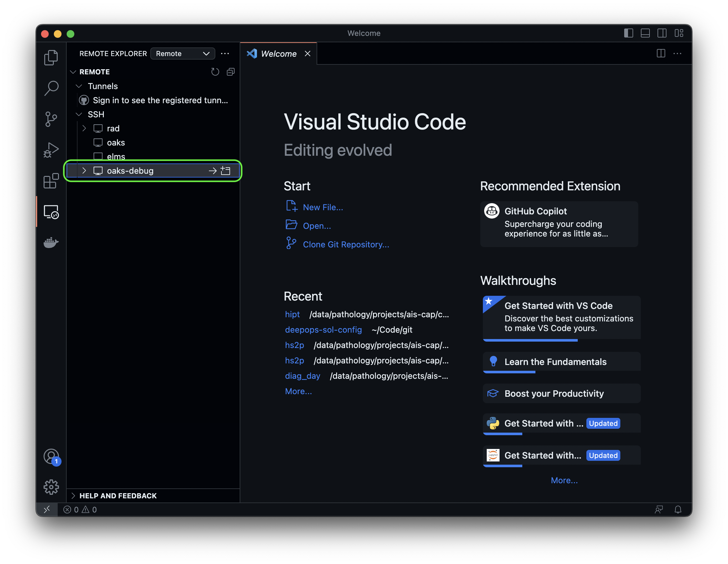
Task: Connect to oaks-debug in the current window
Action: [212, 171]
